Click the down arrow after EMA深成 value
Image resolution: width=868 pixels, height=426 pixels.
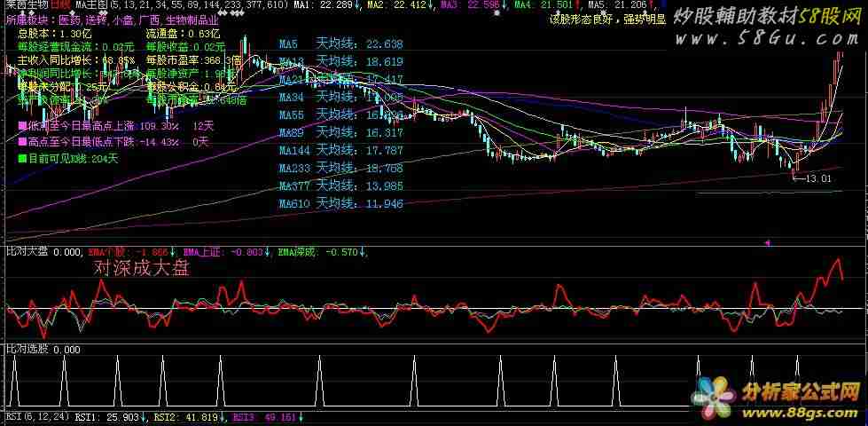coord(364,252)
